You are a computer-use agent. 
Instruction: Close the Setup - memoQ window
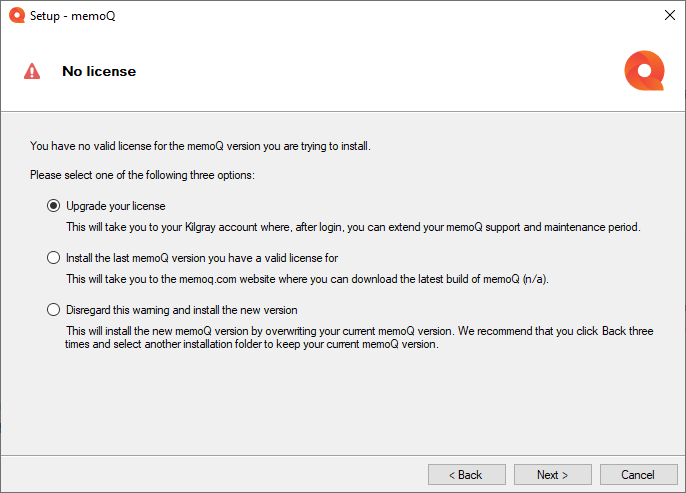click(669, 15)
